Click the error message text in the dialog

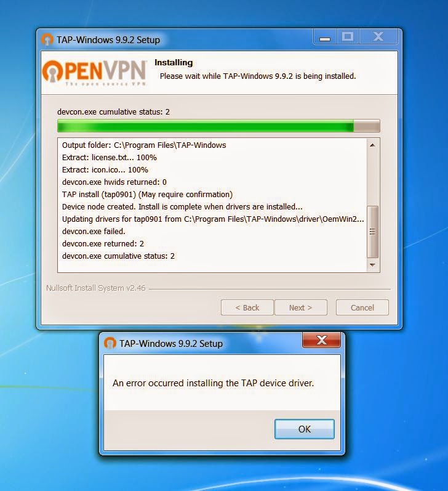point(213,383)
